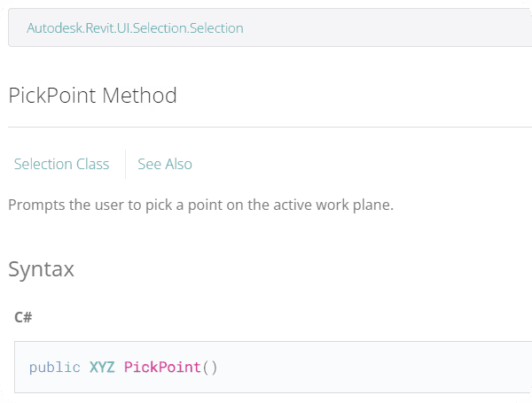The image size is (532, 403).
Task: Click the description sentence starting with Prompts
Action: point(200,205)
